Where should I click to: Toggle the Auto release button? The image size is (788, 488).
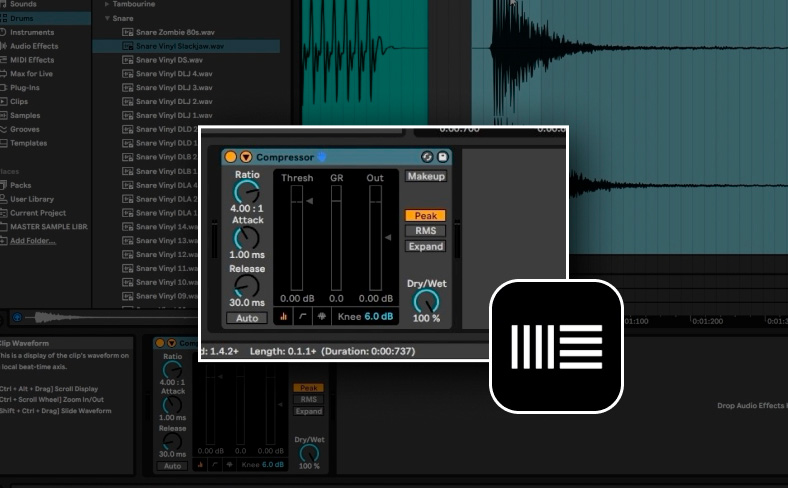coord(247,318)
